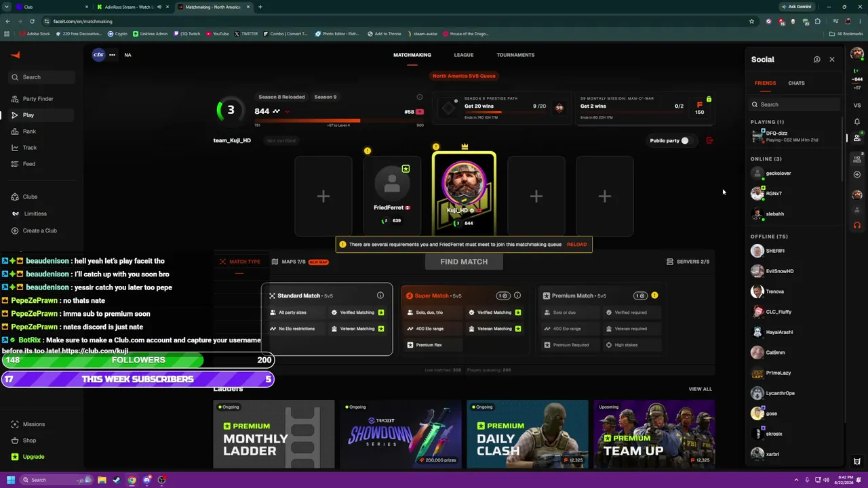The width and height of the screenshot is (868, 488).
Task: Open profile avatar at top of right rail
Action: (857, 54)
